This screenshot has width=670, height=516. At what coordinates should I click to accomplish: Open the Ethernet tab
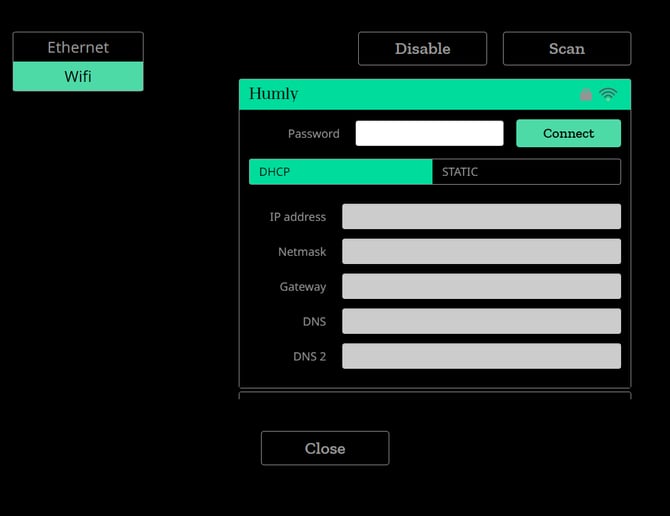(x=78, y=47)
